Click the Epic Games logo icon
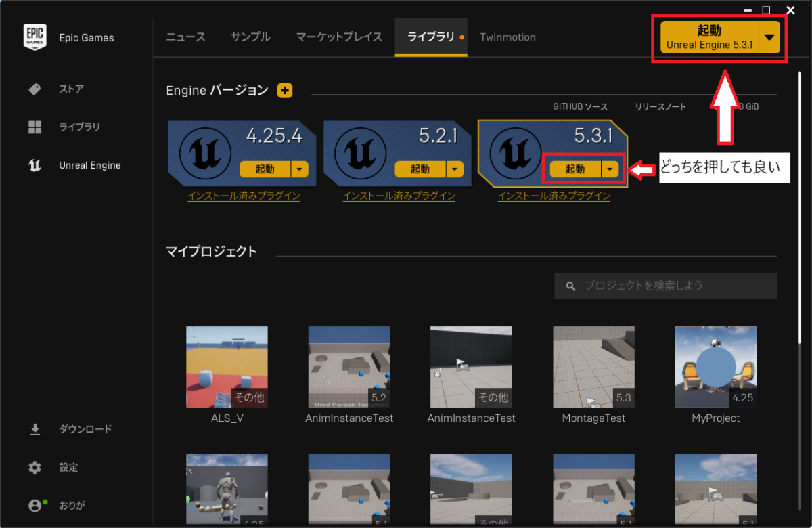812x528 pixels. pyautogui.click(x=35, y=37)
